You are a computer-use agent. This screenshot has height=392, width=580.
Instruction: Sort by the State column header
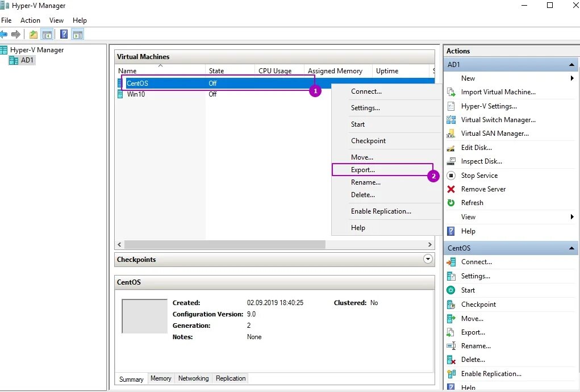coord(230,70)
